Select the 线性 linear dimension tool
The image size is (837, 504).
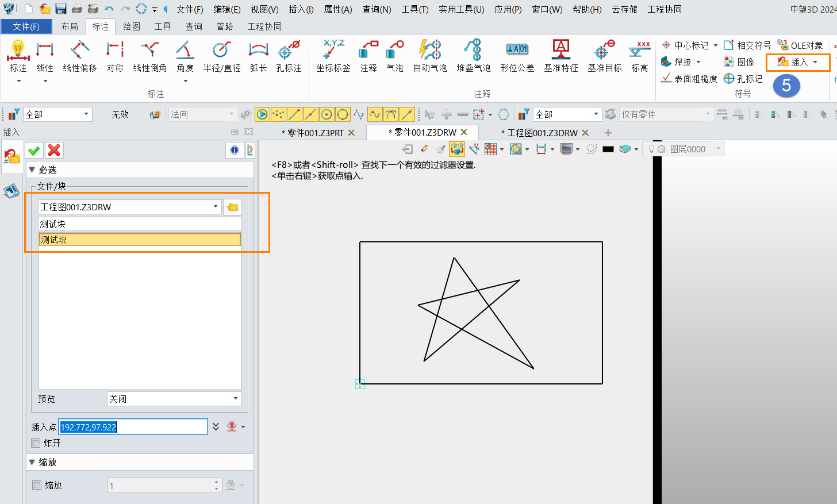[x=45, y=56]
